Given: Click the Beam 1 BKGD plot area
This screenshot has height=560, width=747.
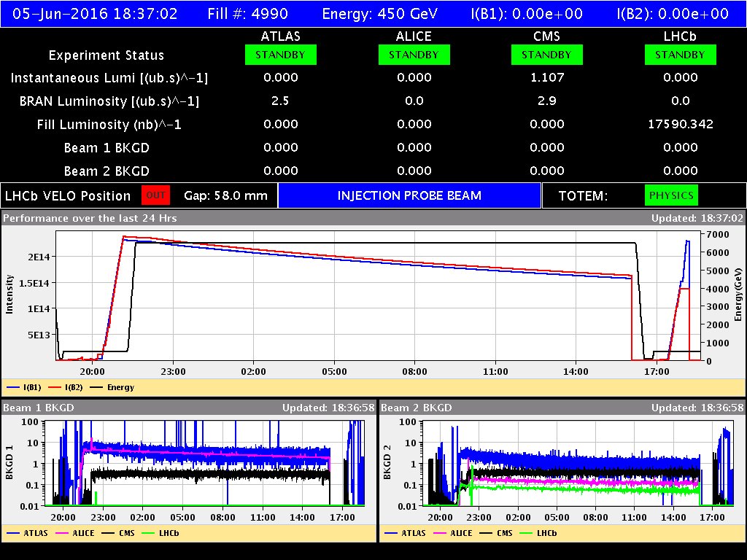Looking at the screenshot, I should pyautogui.click(x=204, y=463).
